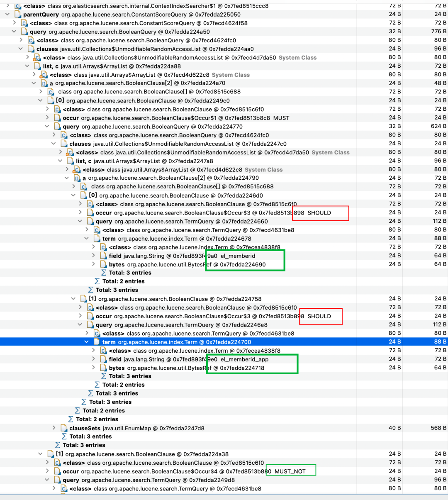Click the '624 B' retained size value
This screenshot has height=500, width=448.
pyautogui.click(x=439, y=126)
